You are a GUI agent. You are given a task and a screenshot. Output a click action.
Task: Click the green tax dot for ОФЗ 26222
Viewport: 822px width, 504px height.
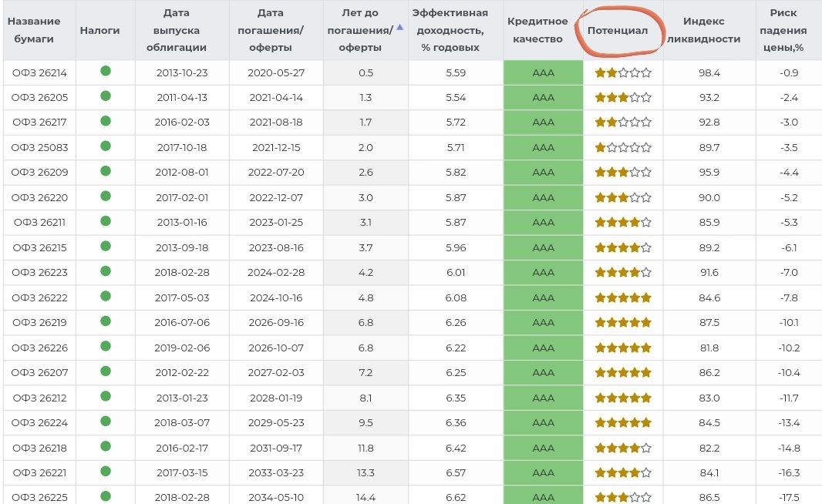(x=106, y=296)
